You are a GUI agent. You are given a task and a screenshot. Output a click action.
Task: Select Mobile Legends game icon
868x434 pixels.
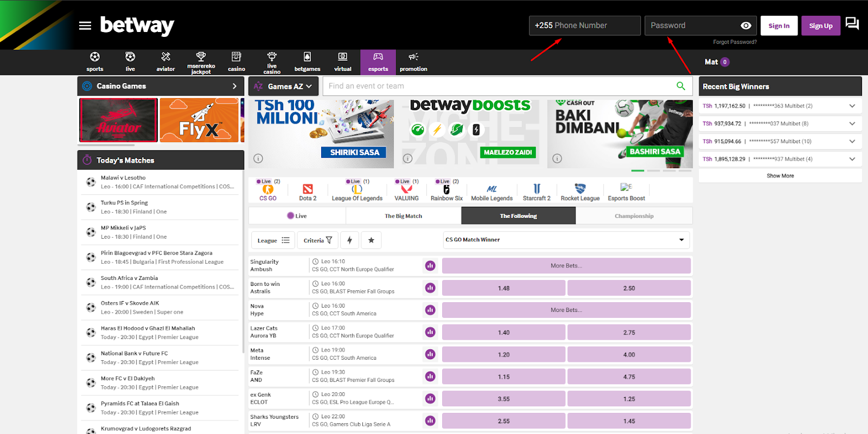[x=492, y=189]
